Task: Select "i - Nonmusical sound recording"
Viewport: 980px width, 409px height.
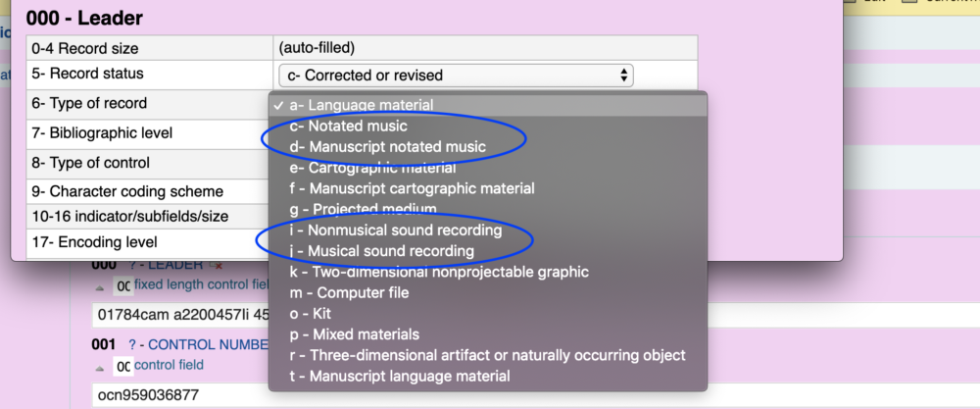Action: [x=396, y=230]
